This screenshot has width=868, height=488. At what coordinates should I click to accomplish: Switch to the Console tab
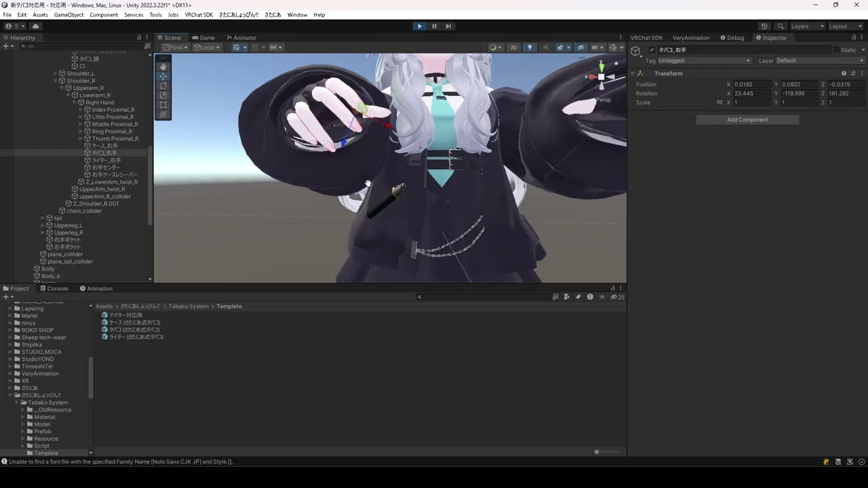coord(54,289)
